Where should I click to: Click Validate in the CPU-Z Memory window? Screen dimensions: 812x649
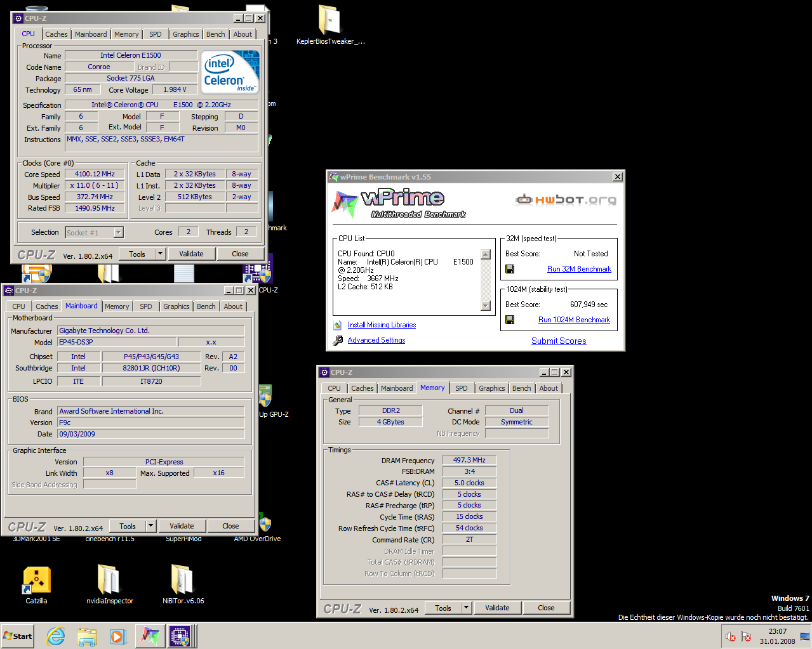(x=497, y=608)
